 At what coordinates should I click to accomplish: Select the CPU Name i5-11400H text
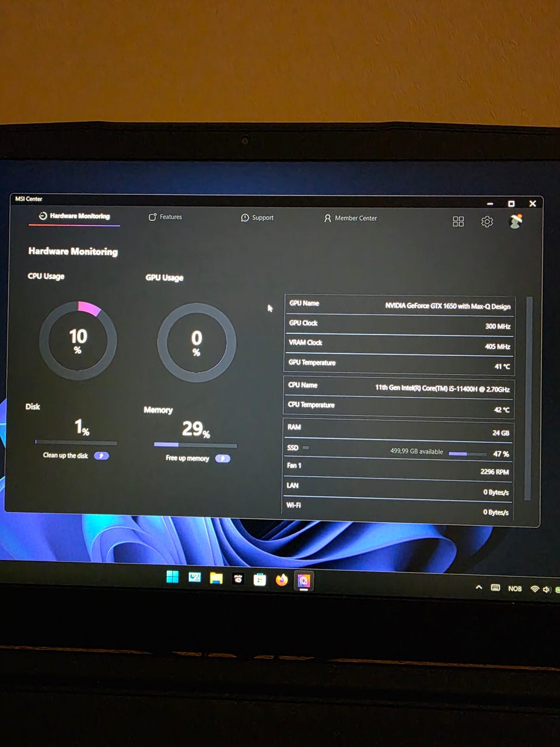click(442, 389)
